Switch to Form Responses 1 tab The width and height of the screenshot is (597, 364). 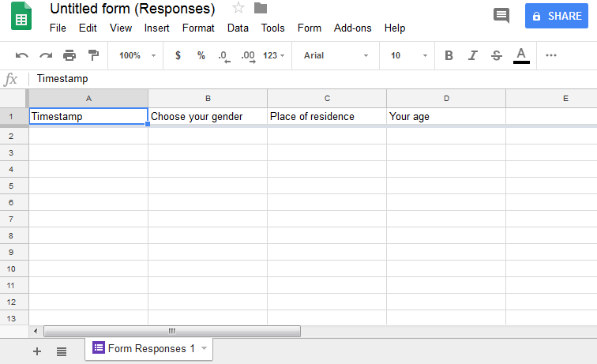pos(149,348)
